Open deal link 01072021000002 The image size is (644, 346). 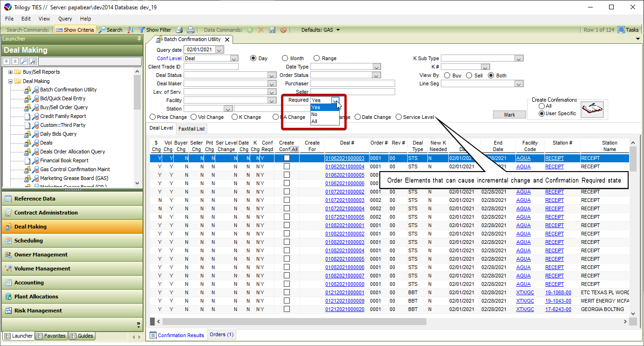coord(344,192)
